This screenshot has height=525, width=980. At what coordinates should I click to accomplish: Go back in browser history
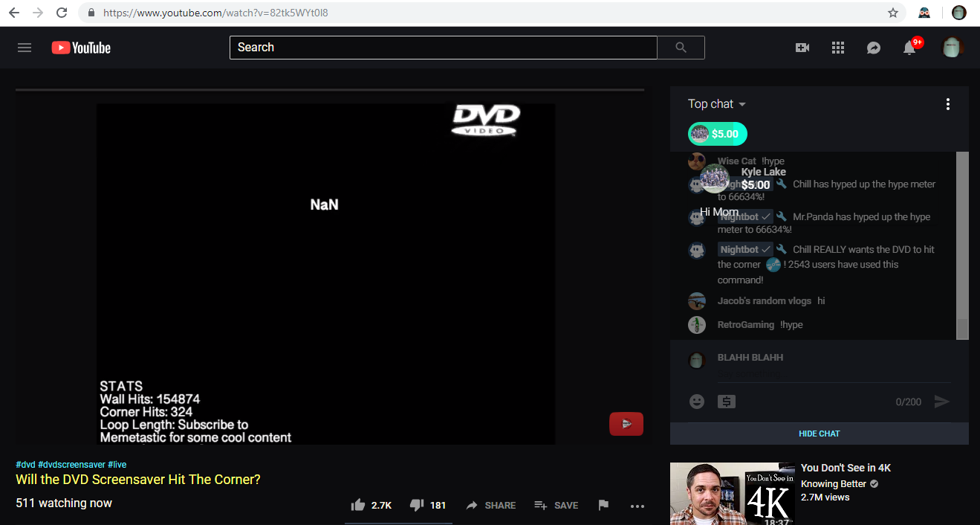(14, 13)
